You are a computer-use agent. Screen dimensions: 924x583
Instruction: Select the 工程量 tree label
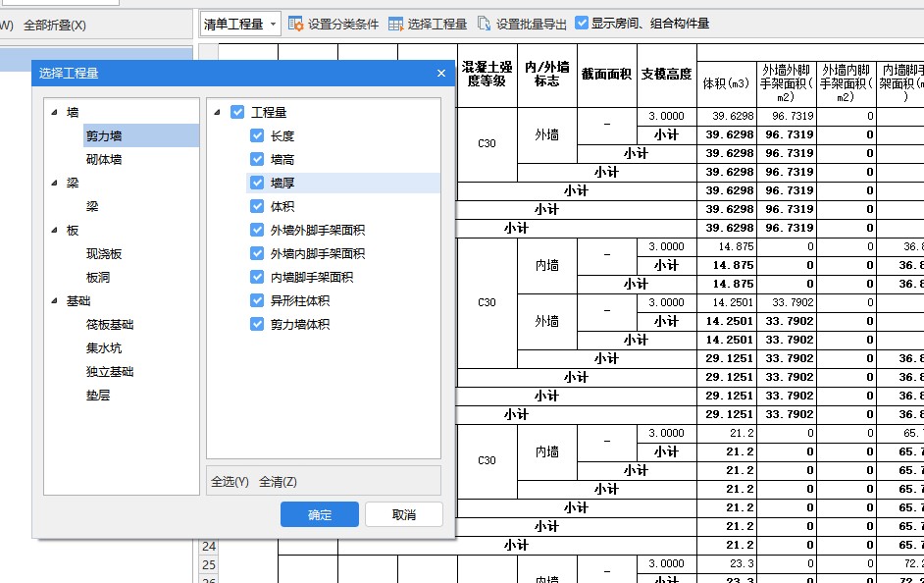tap(269, 112)
